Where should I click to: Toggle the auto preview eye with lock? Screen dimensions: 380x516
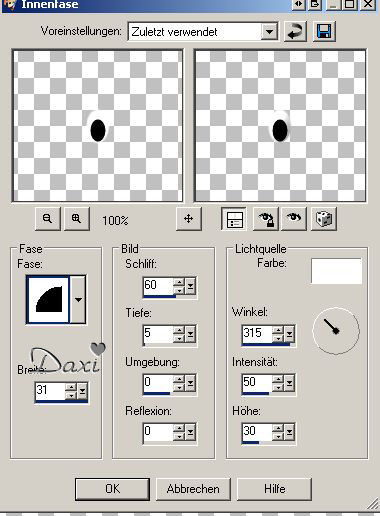coord(266,219)
